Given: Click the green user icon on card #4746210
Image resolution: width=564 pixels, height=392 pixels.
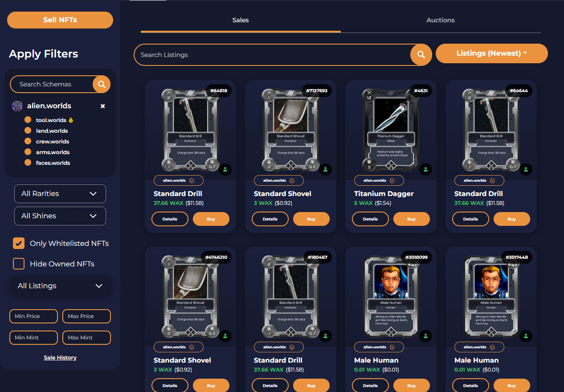Looking at the screenshot, I should pyautogui.click(x=225, y=336).
